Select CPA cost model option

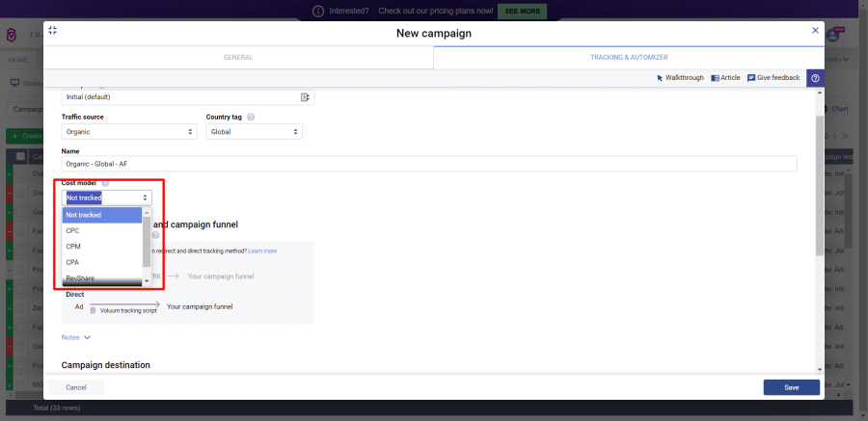click(x=102, y=262)
